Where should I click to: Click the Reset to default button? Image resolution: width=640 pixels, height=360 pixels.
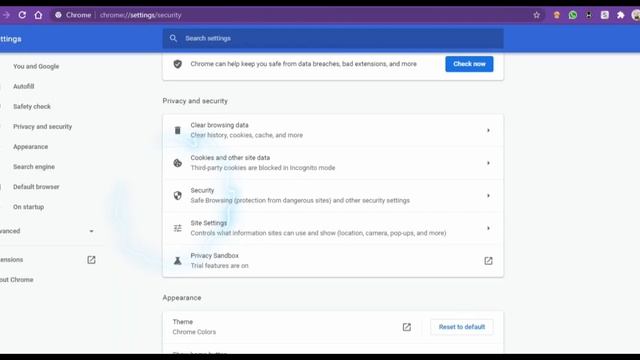pos(462,327)
